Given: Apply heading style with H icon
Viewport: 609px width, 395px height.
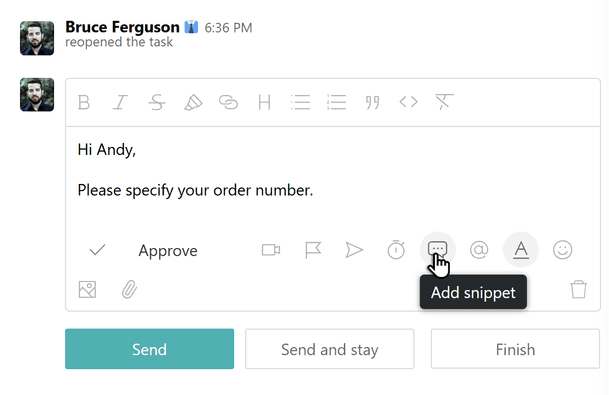Looking at the screenshot, I should click(264, 103).
